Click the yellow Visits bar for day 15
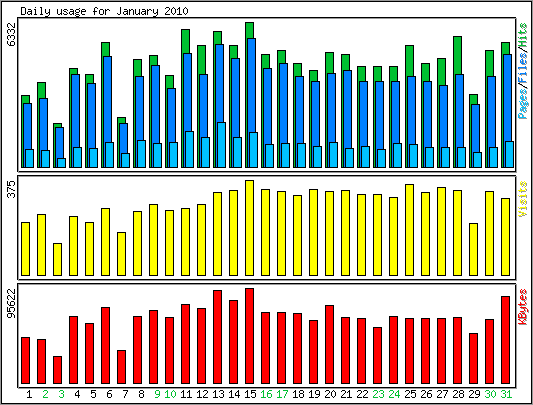The width and height of the screenshot is (533, 405). 250,228
